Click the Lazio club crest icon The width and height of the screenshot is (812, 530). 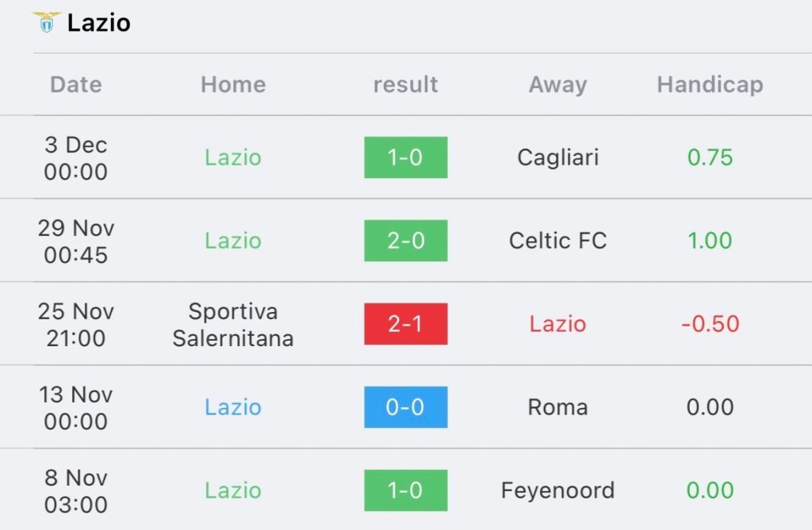coord(47,21)
